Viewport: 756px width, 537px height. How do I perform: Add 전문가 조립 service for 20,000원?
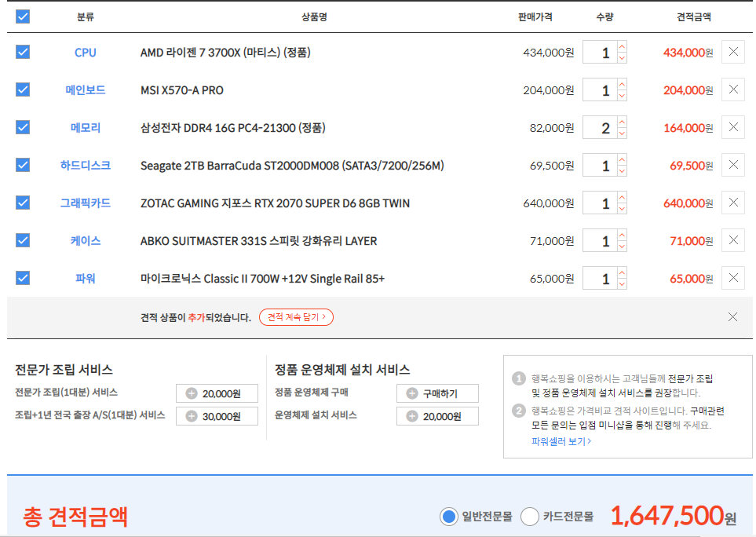(217, 393)
